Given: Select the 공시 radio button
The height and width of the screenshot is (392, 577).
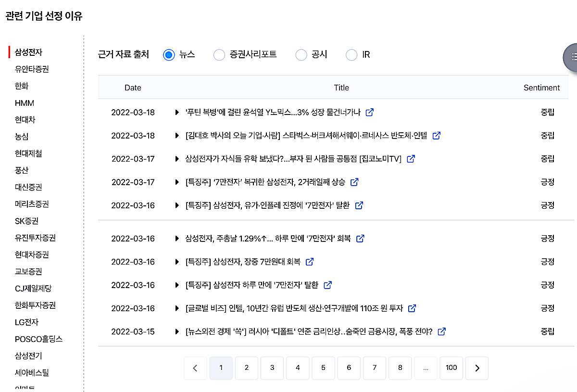Looking at the screenshot, I should pyautogui.click(x=301, y=55).
